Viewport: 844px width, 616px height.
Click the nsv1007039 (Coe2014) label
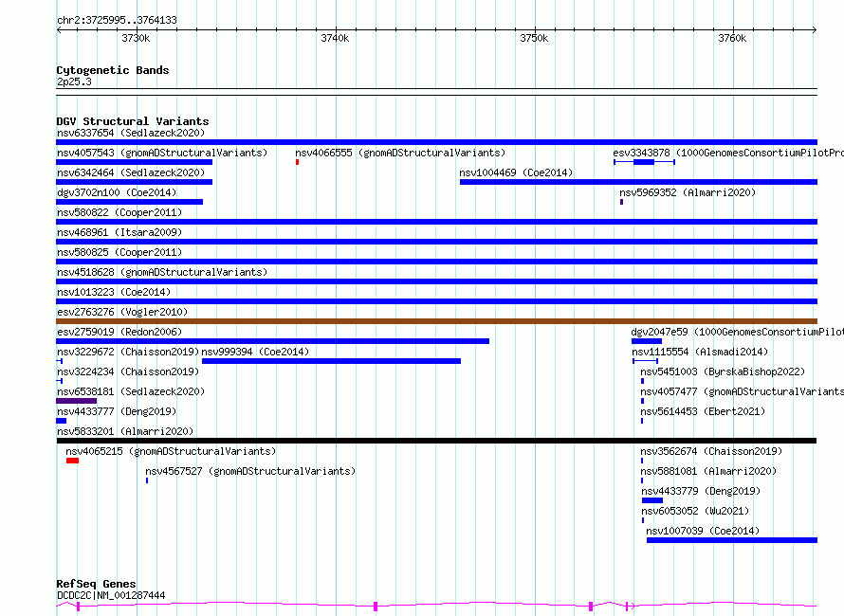(x=703, y=531)
